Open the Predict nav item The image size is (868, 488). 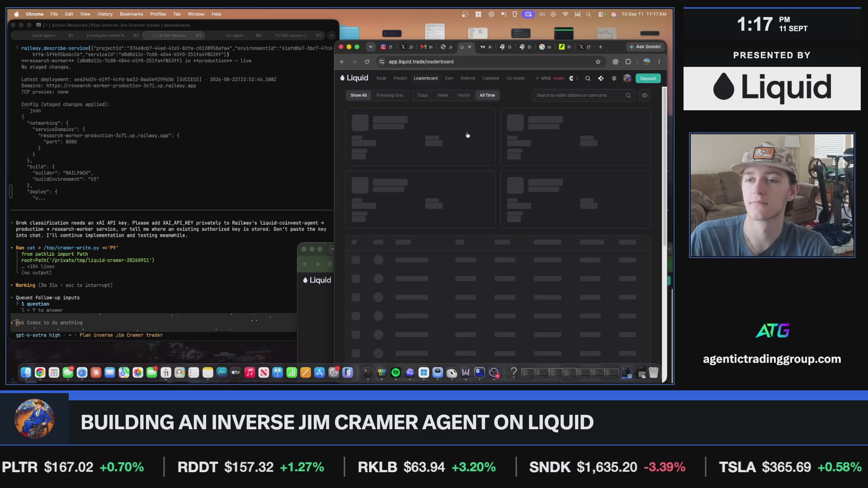pos(400,78)
